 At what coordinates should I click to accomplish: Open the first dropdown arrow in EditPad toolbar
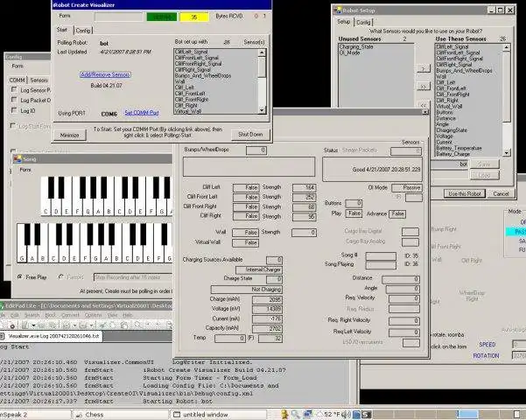coord(33,325)
